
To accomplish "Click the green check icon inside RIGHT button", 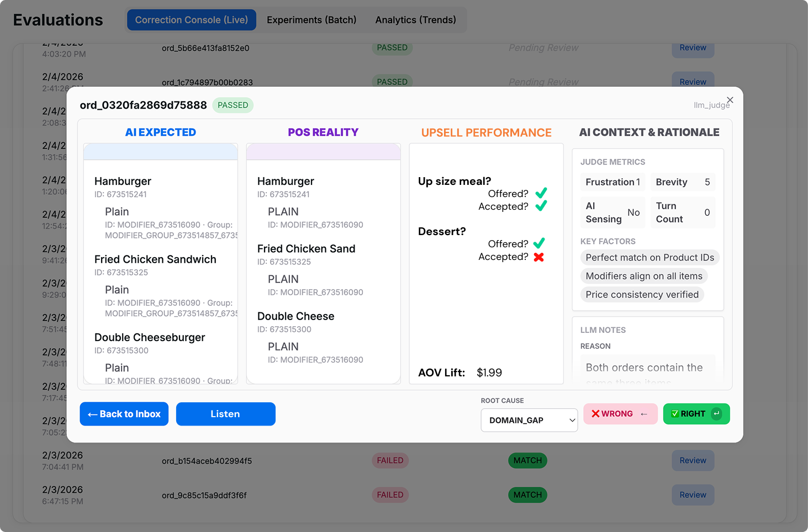I will coord(675,413).
